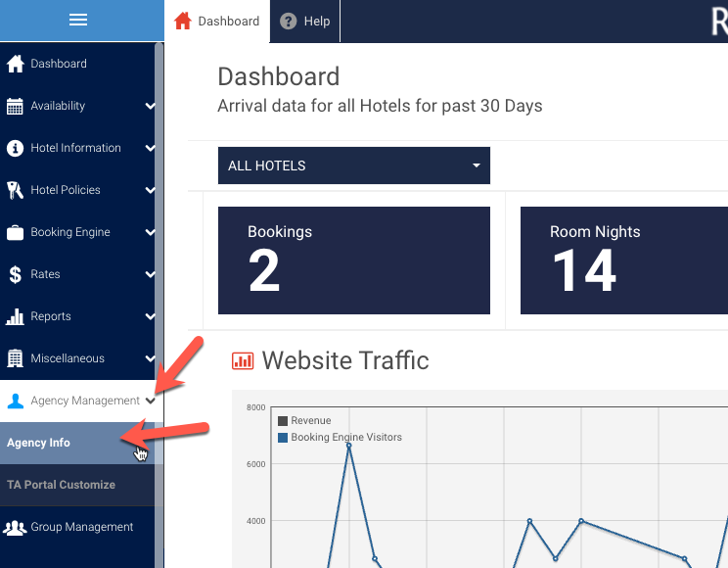This screenshot has height=568, width=728.
Task: Click the Booking Engine briefcase icon
Action: 15,232
